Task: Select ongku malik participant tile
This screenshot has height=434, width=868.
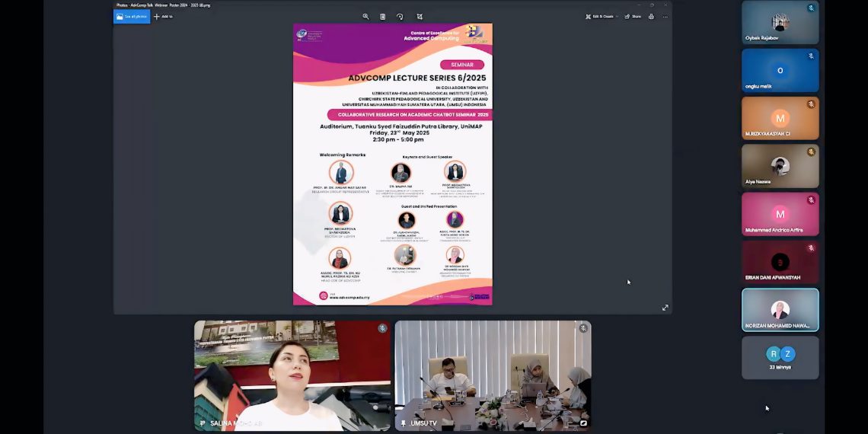Action: (x=780, y=70)
